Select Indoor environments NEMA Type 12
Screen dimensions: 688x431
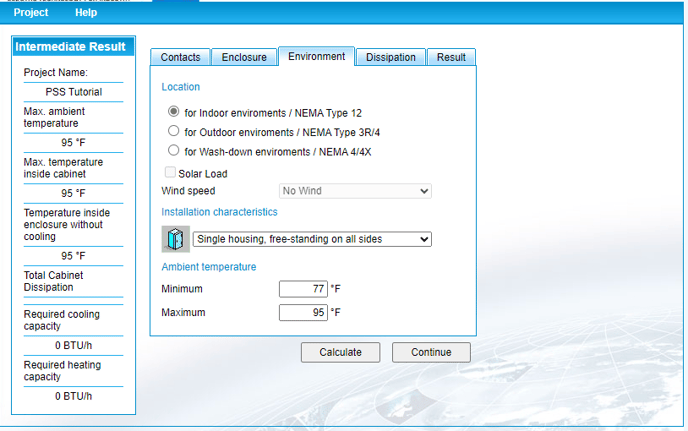click(174, 111)
